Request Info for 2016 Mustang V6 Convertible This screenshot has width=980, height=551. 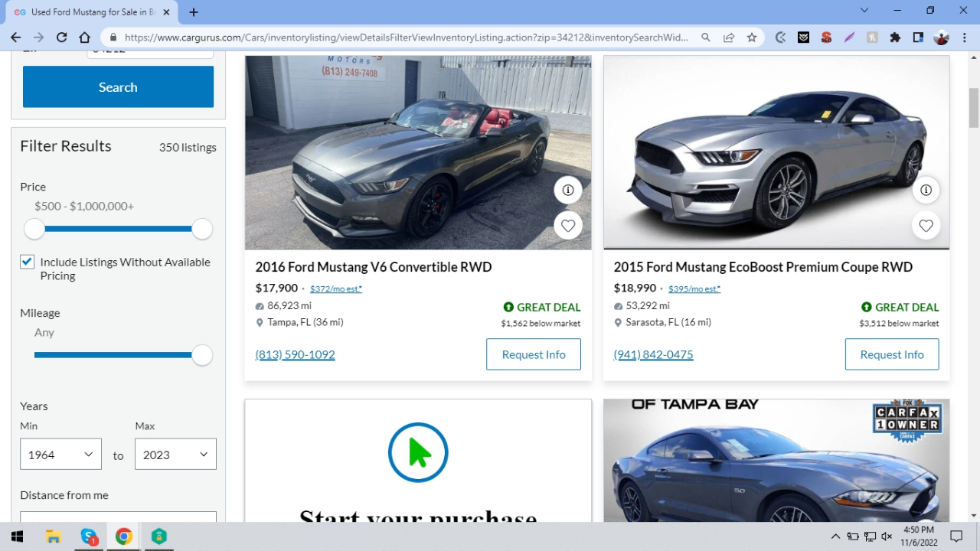tap(534, 354)
